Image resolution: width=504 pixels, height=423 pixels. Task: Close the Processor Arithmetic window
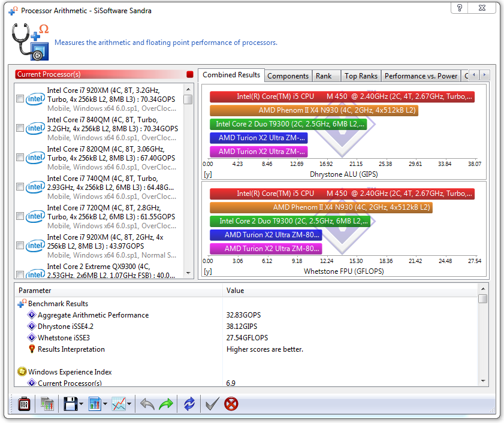coord(482,8)
